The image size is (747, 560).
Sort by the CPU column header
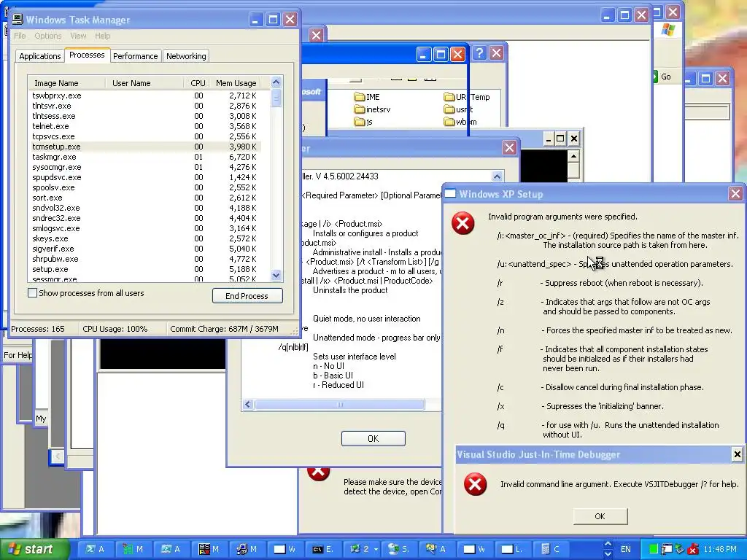197,83
